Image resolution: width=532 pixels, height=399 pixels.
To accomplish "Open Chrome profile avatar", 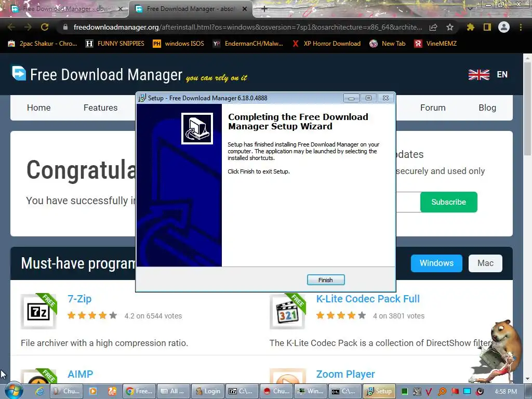I will 504,27.
